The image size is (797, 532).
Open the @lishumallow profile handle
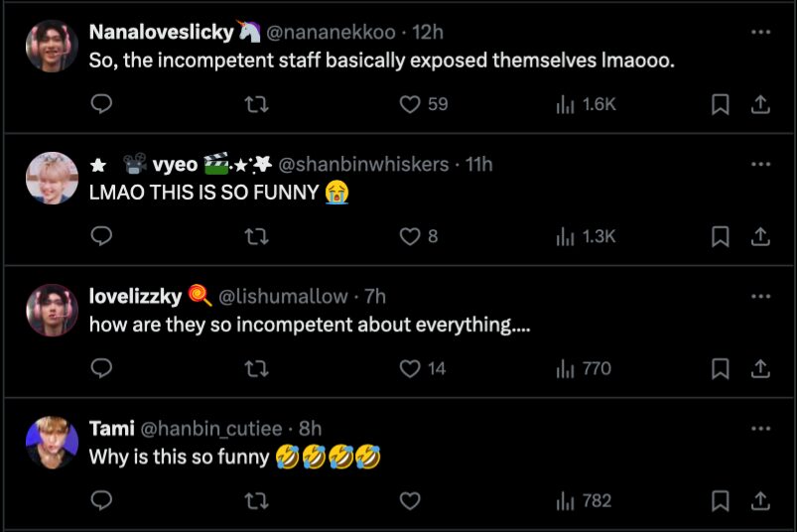pyautogui.click(x=283, y=296)
